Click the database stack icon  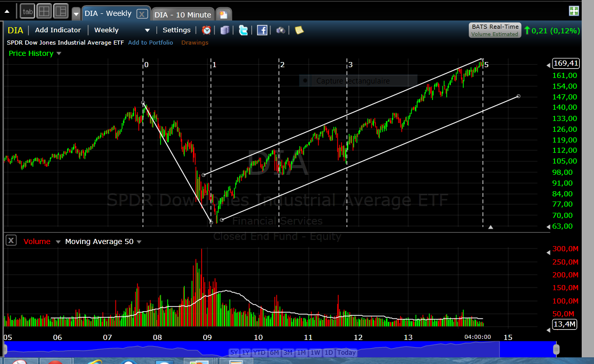coord(225,30)
